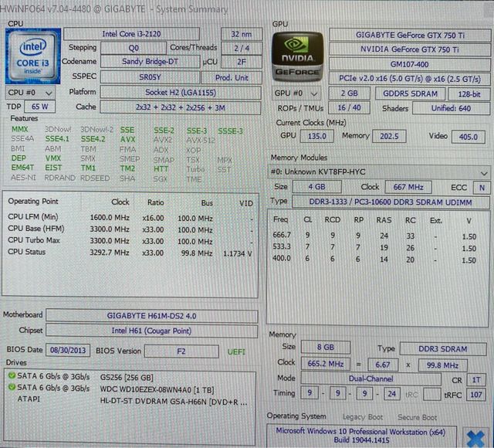Click the 32 nm process field
The width and height of the screenshot is (494, 448).
point(242,34)
